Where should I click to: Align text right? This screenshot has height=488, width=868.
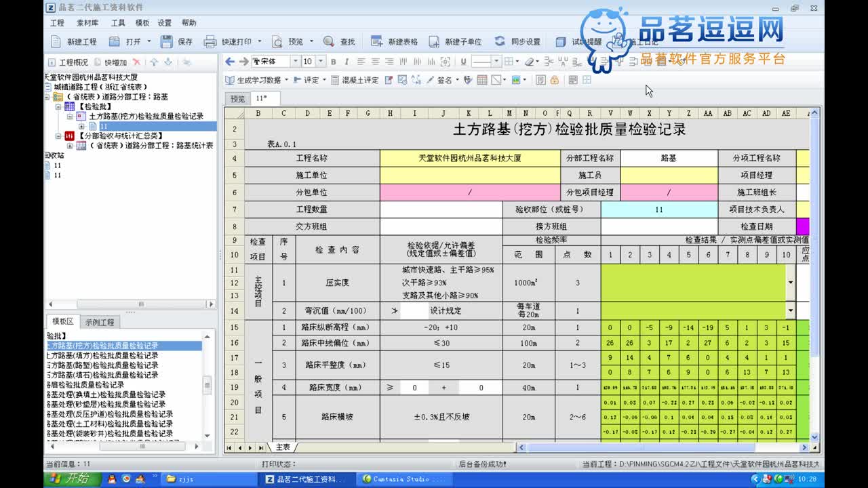pos(388,62)
